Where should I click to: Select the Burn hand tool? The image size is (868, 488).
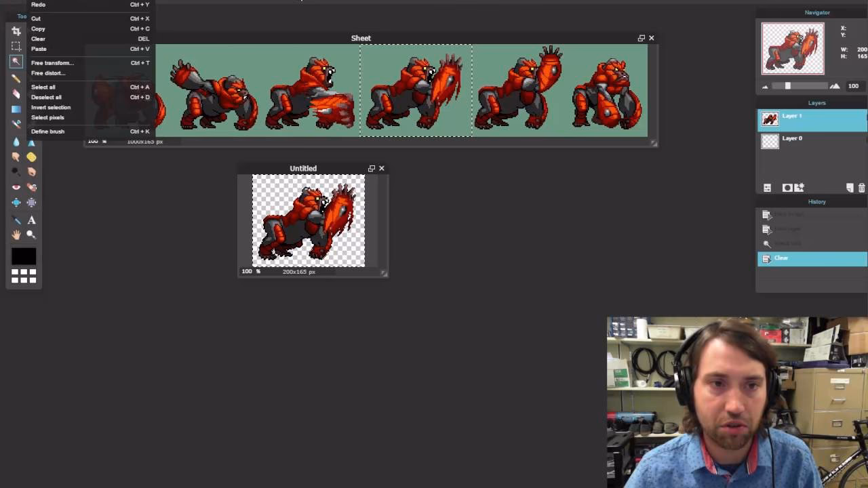[x=31, y=171]
